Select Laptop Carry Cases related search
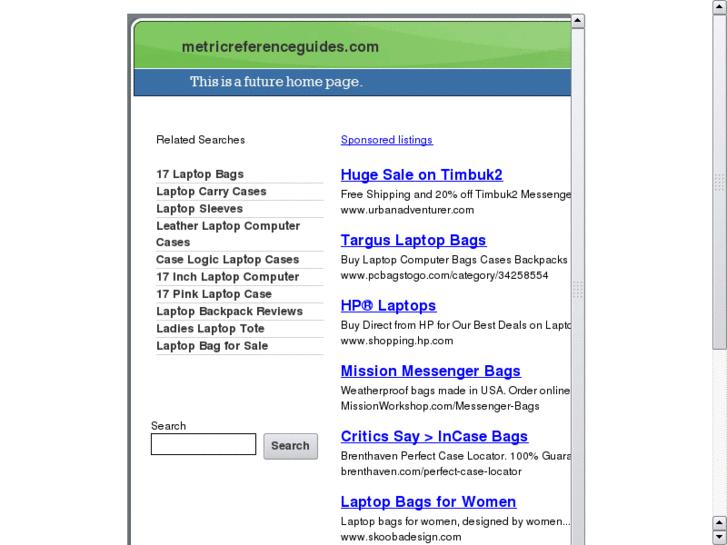The image size is (727, 545). [211, 191]
